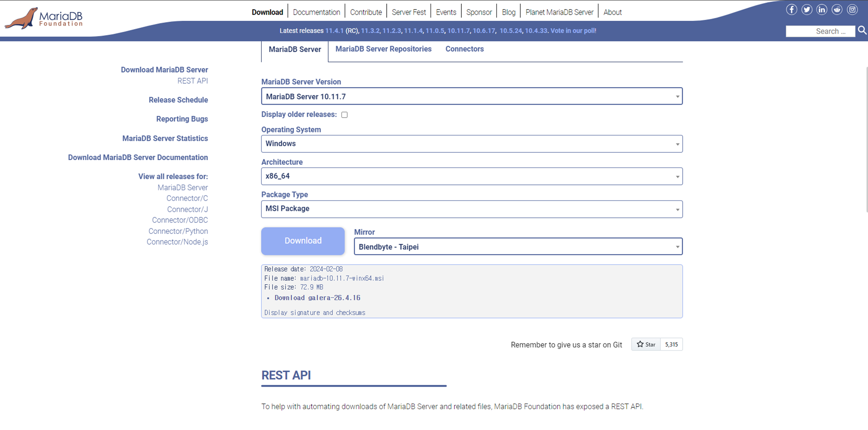Open the Blog menu item

pyautogui.click(x=509, y=12)
